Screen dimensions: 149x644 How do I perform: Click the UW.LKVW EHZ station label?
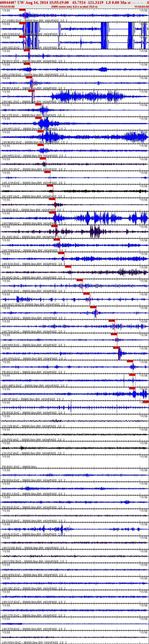click(35, 75)
